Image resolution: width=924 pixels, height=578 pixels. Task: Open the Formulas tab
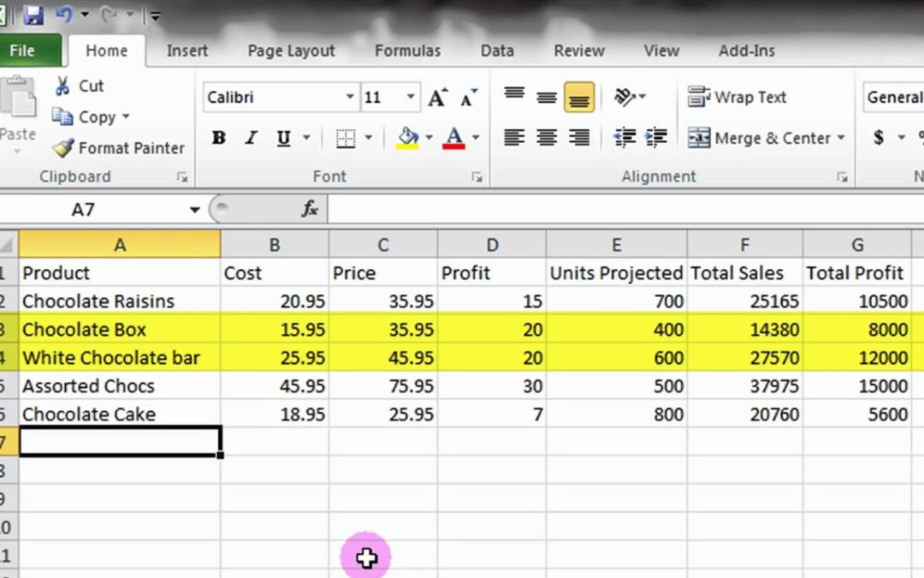[407, 51]
